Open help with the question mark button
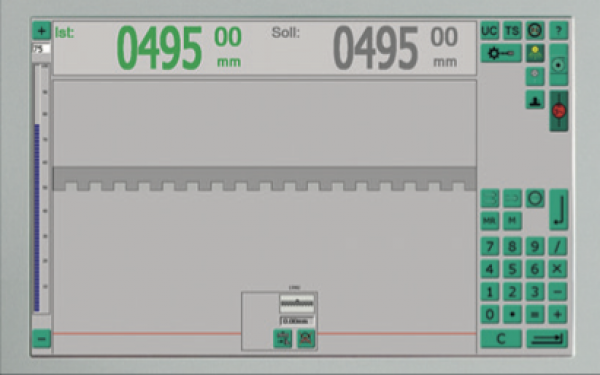 click(x=559, y=31)
